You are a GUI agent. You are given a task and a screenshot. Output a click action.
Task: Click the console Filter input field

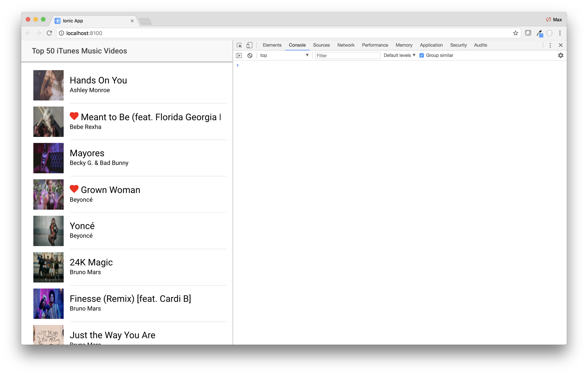point(347,56)
